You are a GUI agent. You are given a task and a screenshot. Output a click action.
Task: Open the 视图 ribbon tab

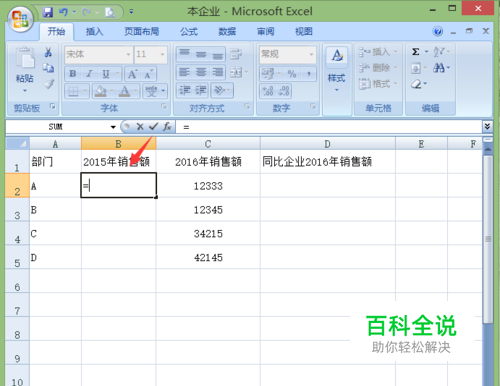(x=304, y=31)
